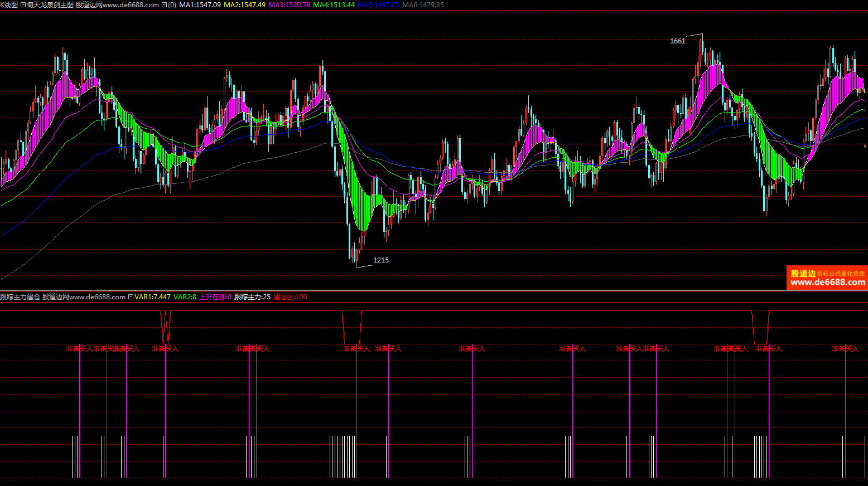868x486 pixels.
Task: Click the 上升在即:0 indicator label
Action: pos(215,297)
